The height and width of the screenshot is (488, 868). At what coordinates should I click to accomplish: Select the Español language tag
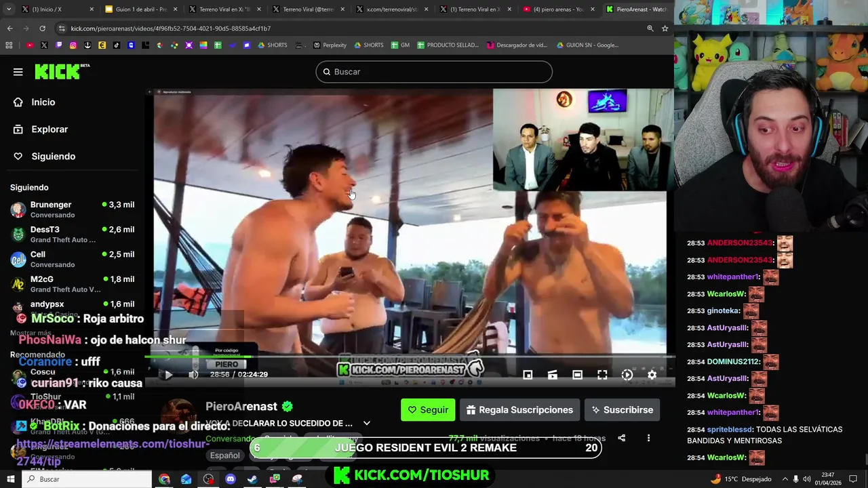click(x=224, y=455)
